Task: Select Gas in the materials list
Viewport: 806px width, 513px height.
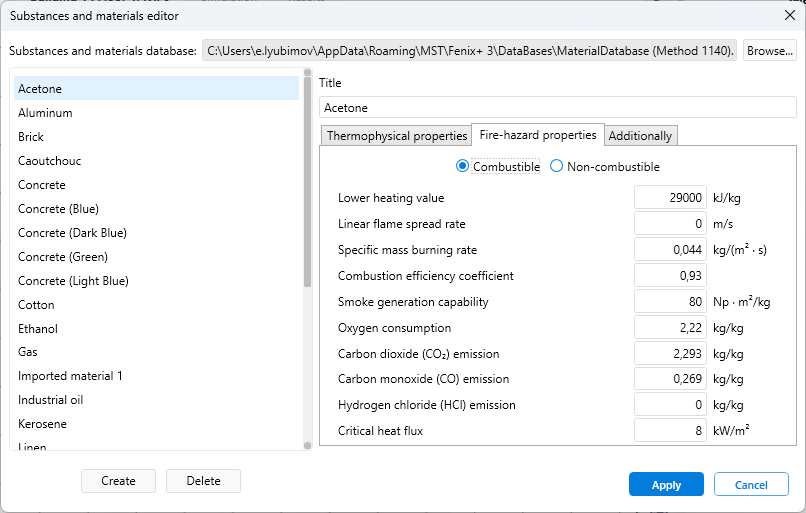Action: tap(156, 352)
